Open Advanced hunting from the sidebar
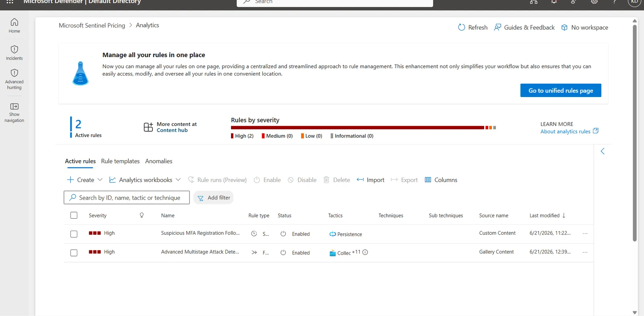644x316 pixels. coord(14,79)
